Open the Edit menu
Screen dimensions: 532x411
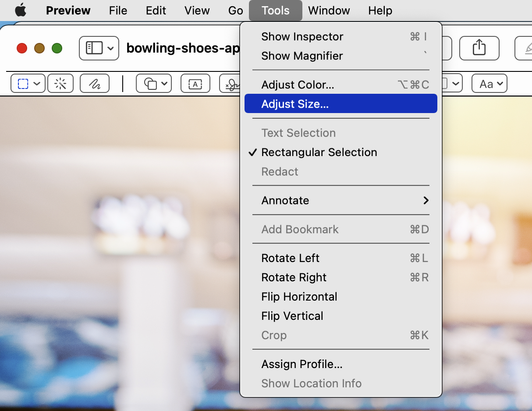coord(156,10)
